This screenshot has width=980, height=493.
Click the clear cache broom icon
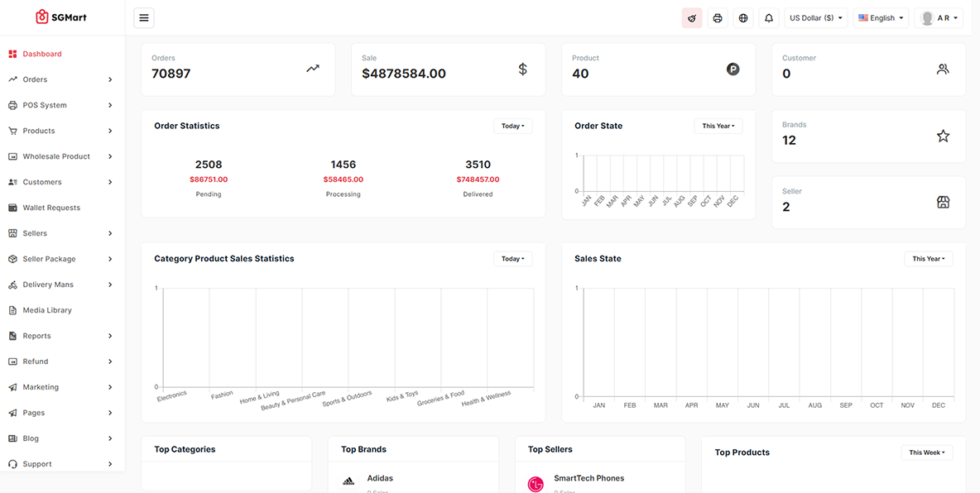[692, 18]
